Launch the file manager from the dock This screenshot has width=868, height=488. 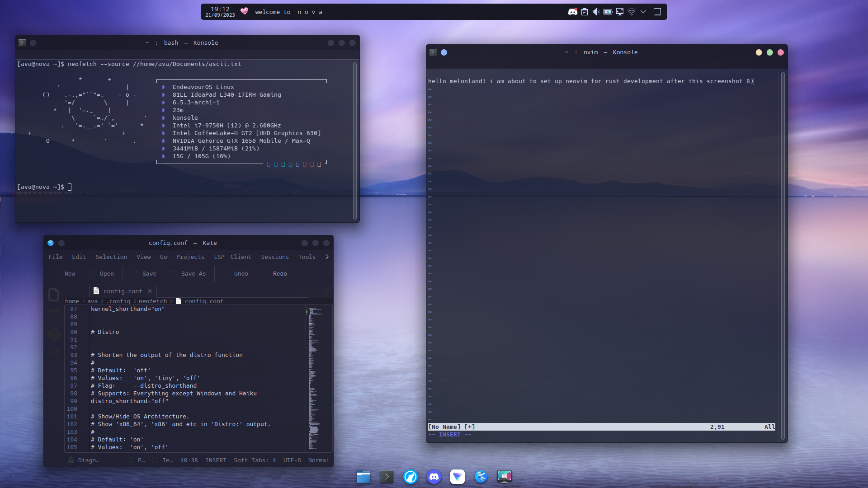363,477
